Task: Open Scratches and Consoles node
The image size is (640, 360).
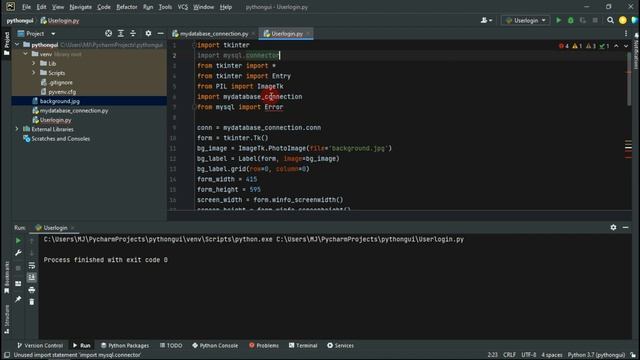Action: point(60,139)
